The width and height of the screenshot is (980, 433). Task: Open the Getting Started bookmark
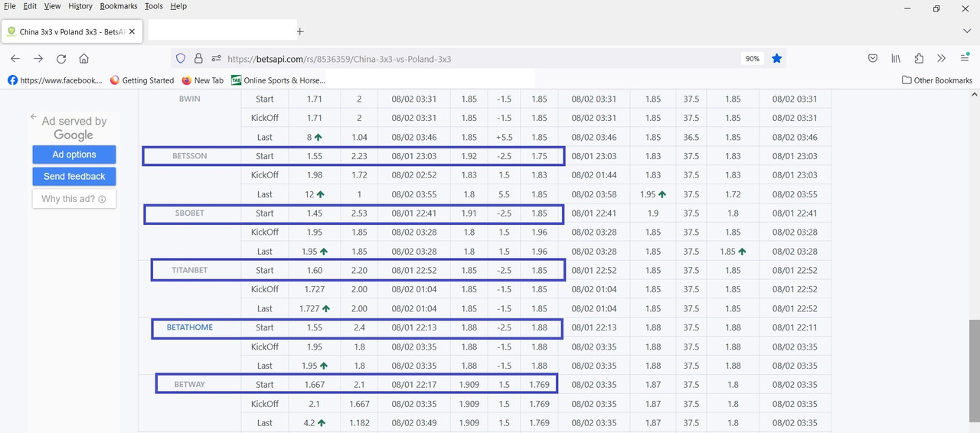[x=142, y=80]
